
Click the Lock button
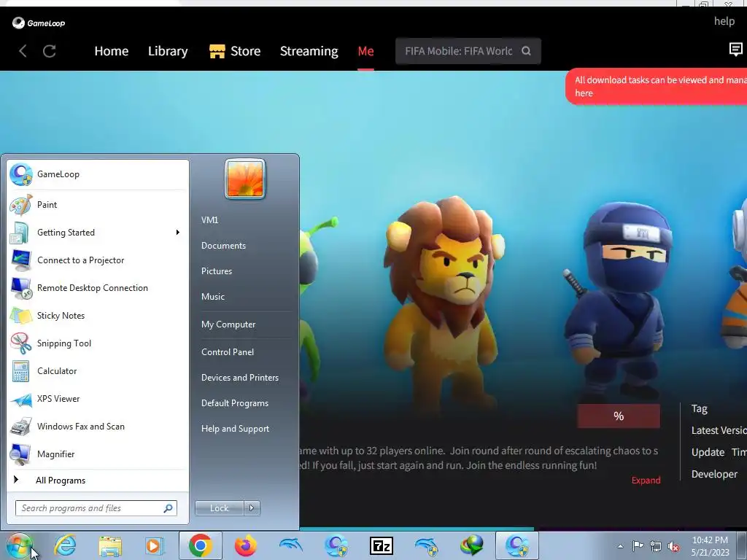[220, 508]
